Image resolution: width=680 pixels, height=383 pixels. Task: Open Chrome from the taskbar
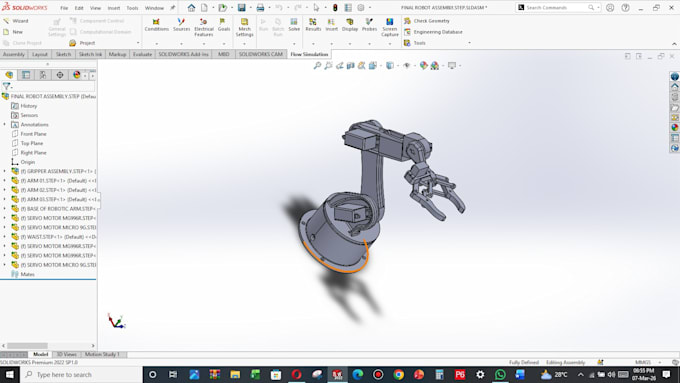399,374
